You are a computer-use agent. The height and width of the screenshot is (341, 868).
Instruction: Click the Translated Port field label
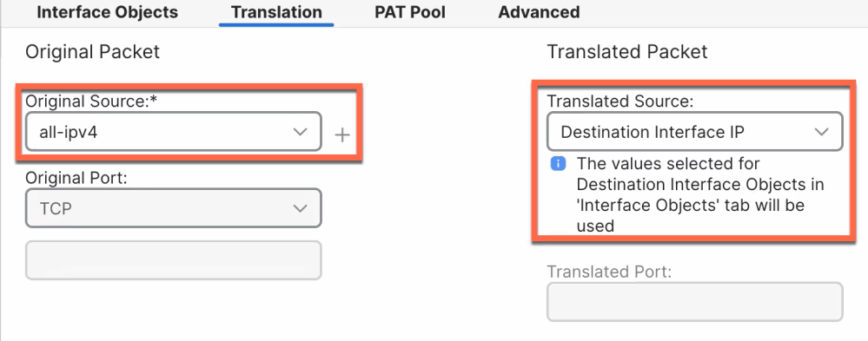[x=609, y=272]
